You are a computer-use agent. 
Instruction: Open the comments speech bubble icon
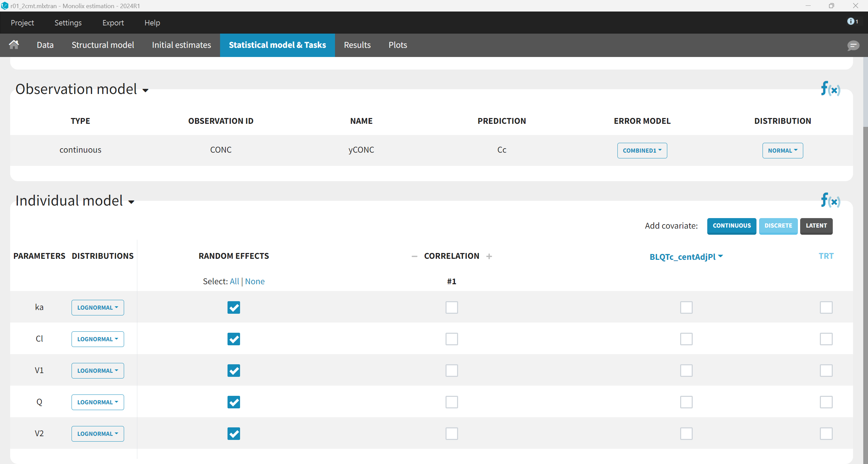click(853, 45)
